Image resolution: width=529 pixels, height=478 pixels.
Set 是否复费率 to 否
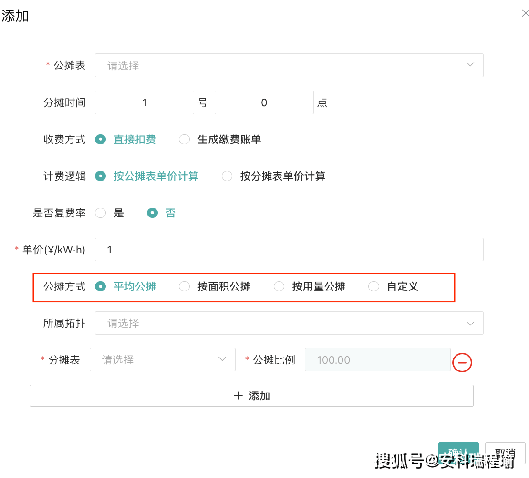(x=161, y=213)
